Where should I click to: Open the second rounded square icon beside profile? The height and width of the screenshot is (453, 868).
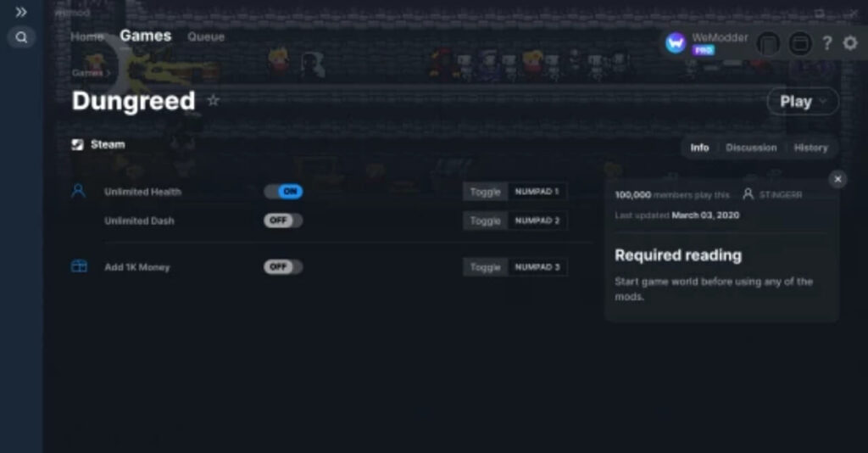tap(800, 43)
